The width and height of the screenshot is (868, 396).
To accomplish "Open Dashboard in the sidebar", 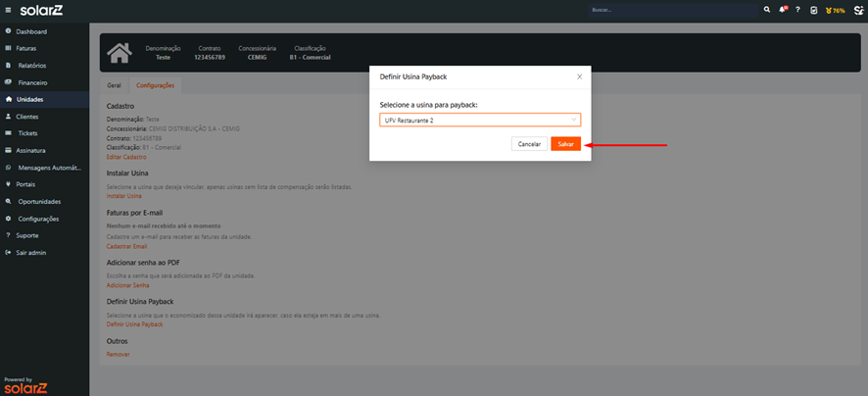I will coord(30,31).
